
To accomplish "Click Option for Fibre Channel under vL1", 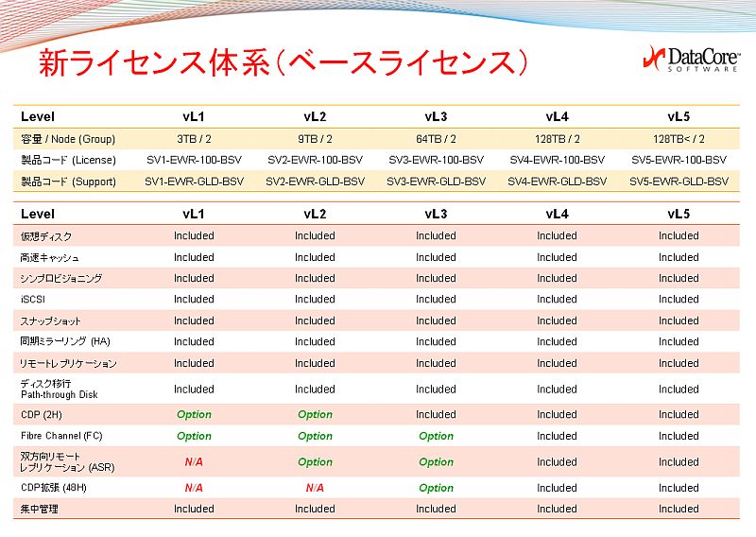I will (x=194, y=436).
